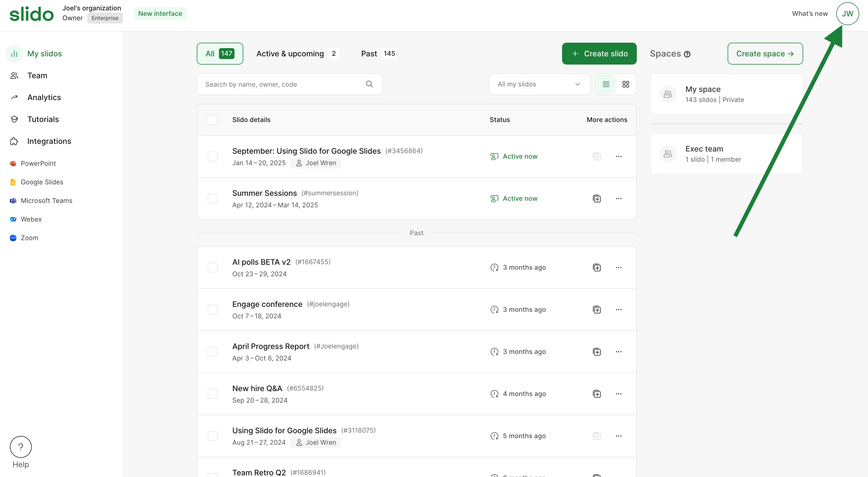Viewport: 868px width, 477px height.
Task: Duplicate the Engage conference slido
Action: pos(597,310)
